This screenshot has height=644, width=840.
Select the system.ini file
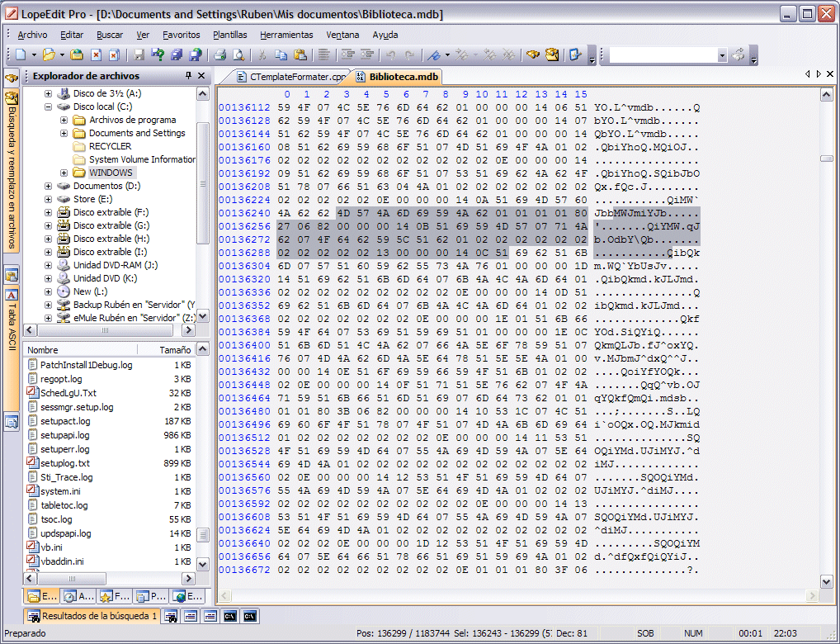pyautogui.click(x=60, y=491)
